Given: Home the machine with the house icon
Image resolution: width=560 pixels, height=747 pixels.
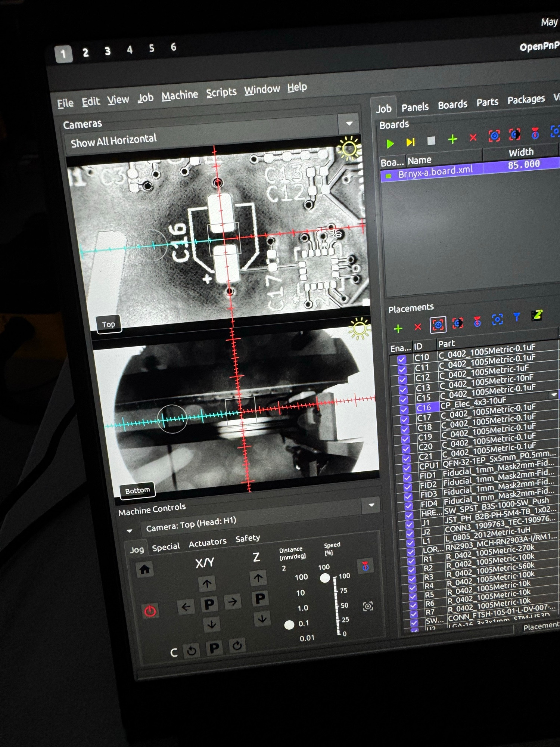Looking at the screenshot, I should [x=144, y=569].
